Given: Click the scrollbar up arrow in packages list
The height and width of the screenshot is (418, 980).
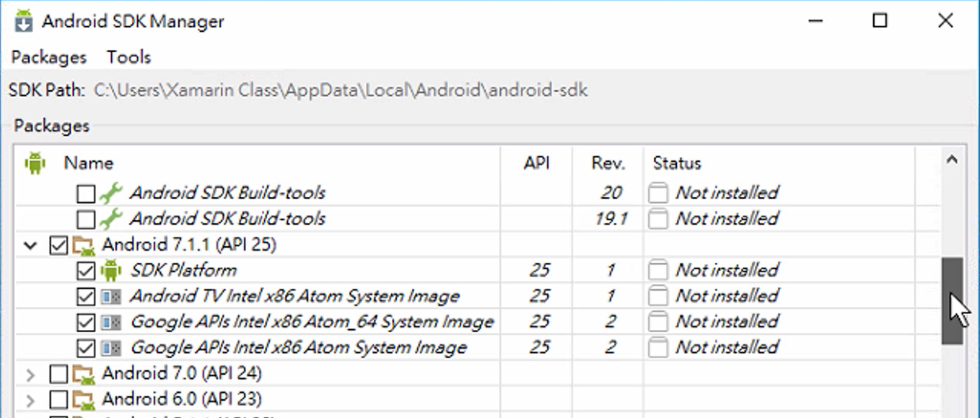Looking at the screenshot, I should click(x=952, y=160).
